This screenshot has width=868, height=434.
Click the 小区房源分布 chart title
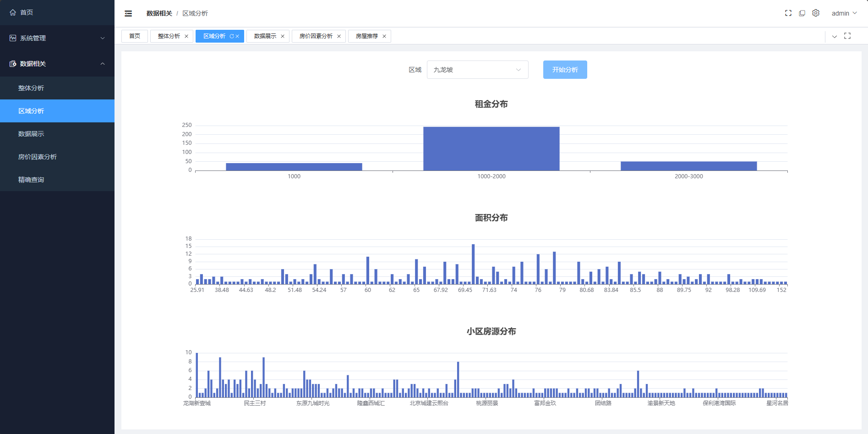click(x=491, y=331)
